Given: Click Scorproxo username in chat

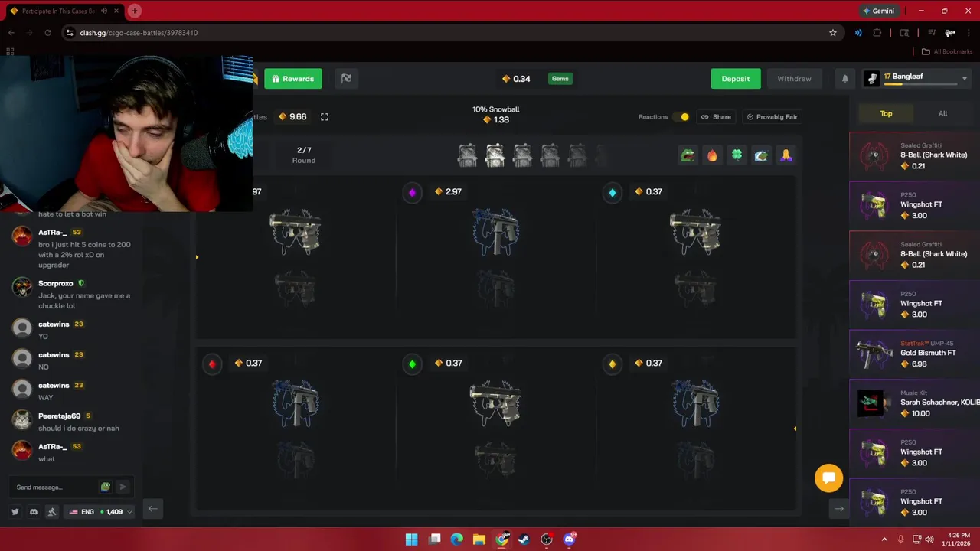Looking at the screenshot, I should coord(56,284).
